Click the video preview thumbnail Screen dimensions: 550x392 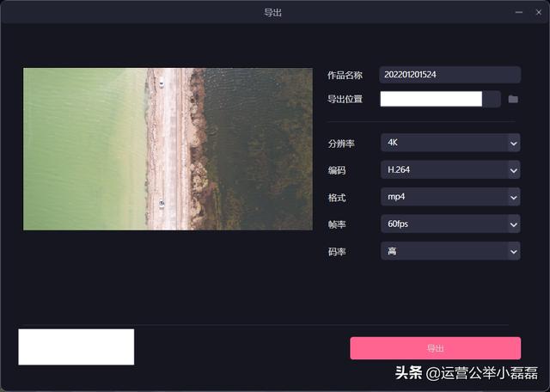tap(168, 150)
